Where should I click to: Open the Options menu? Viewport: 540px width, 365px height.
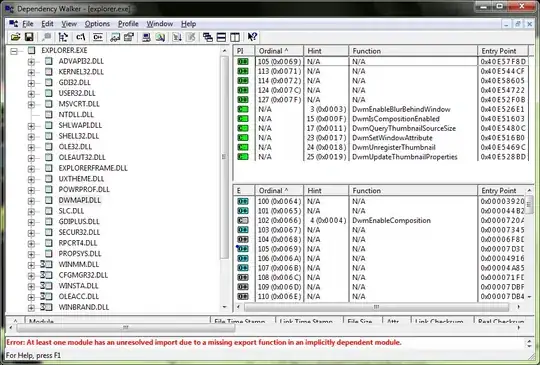[x=97, y=24]
